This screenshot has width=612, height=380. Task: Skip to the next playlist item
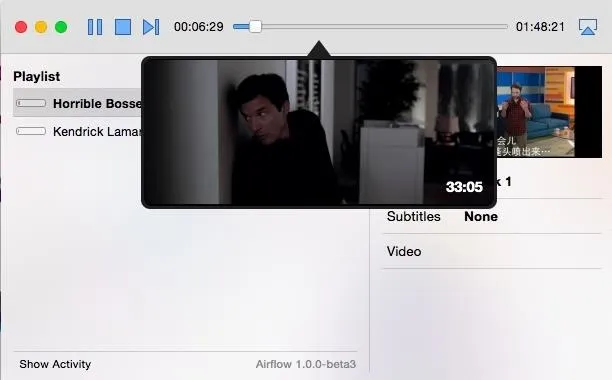[151, 27]
